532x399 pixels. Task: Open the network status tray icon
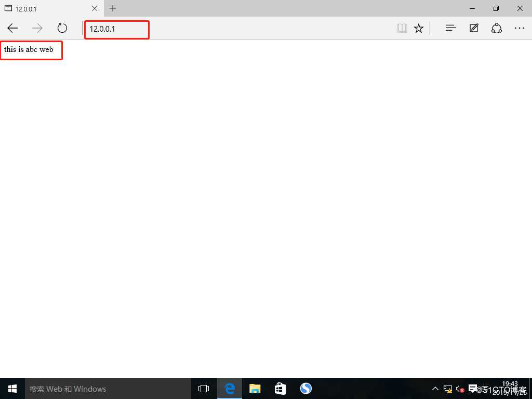pos(448,389)
